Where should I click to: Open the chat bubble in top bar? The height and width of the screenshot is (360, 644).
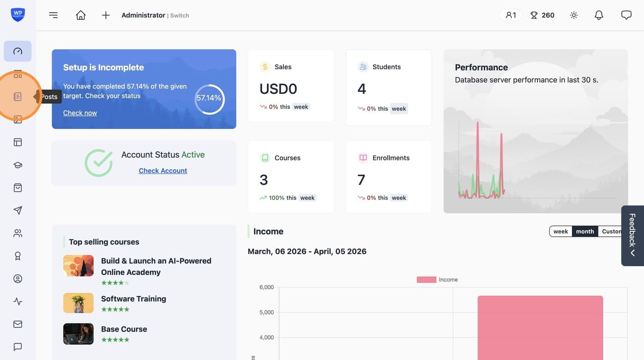(626, 15)
